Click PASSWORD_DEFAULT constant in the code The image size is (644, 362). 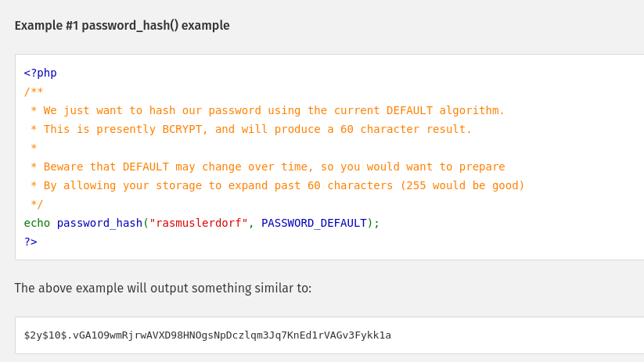(x=314, y=223)
